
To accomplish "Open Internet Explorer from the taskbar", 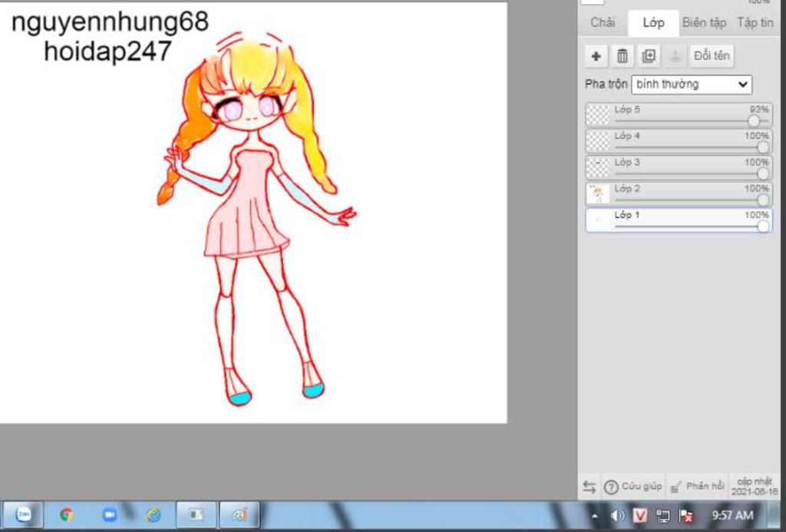I will [153, 514].
